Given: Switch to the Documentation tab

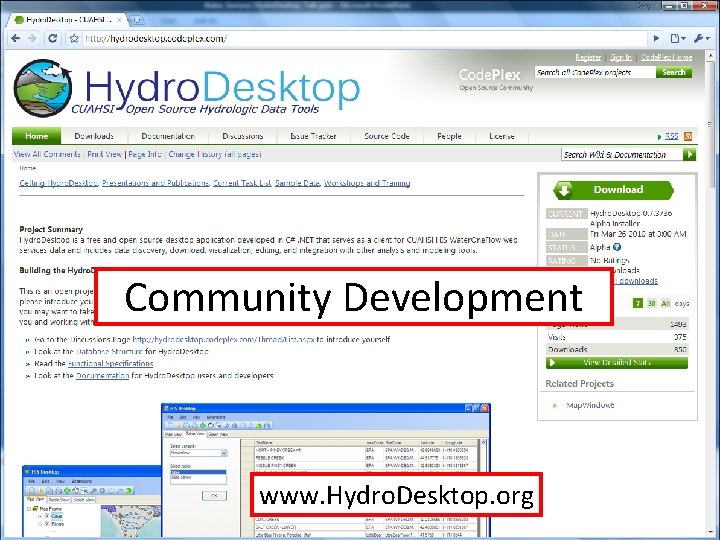Looking at the screenshot, I should 168,136.
